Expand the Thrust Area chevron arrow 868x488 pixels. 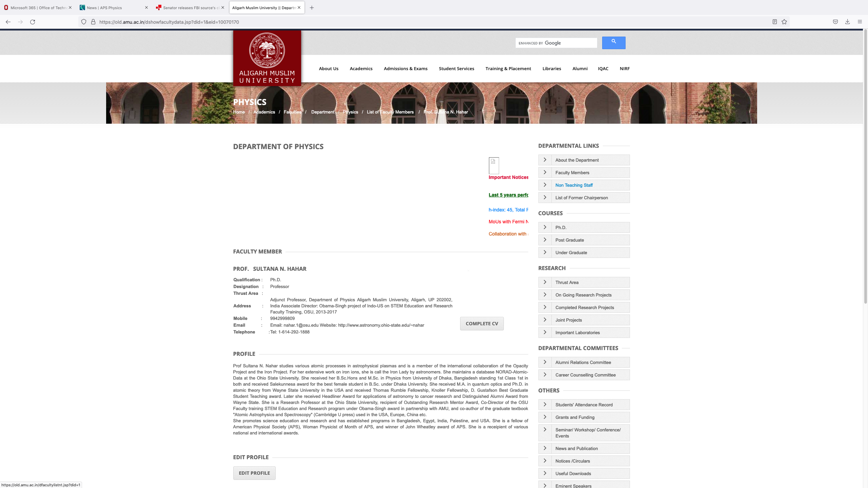point(545,282)
